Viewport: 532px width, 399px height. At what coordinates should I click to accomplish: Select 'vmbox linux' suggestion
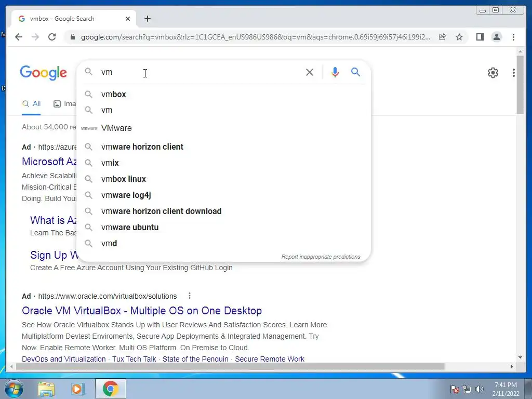[x=224, y=179]
